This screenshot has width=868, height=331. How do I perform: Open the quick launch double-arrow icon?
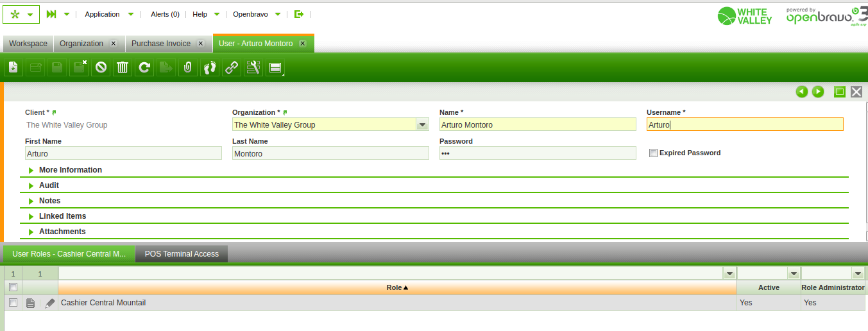(x=52, y=14)
